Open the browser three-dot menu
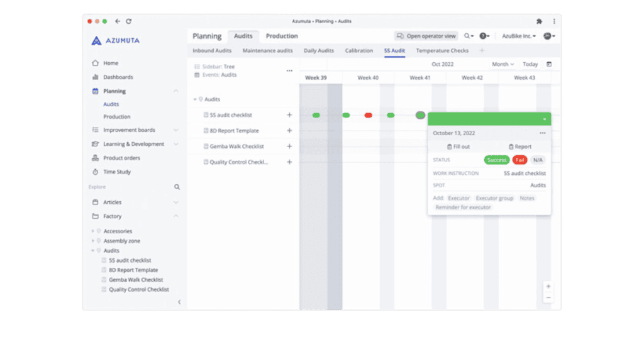The width and height of the screenshot is (644, 337). tap(554, 21)
